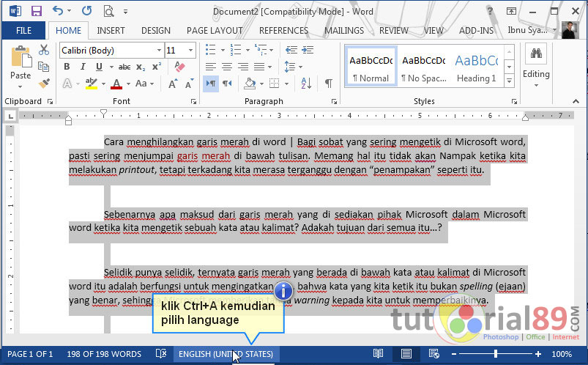The height and width of the screenshot is (365, 588).
Task: Center the paragraph text
Action: (x=226, y=67)
